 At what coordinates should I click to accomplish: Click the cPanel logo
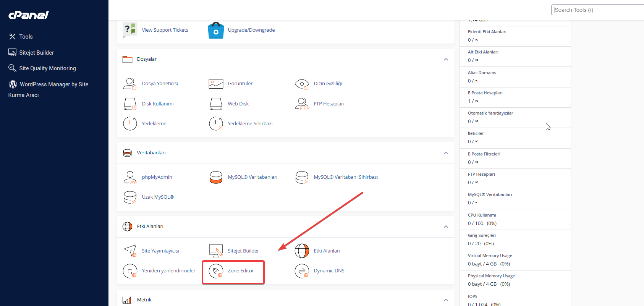(x=29, y=15)
